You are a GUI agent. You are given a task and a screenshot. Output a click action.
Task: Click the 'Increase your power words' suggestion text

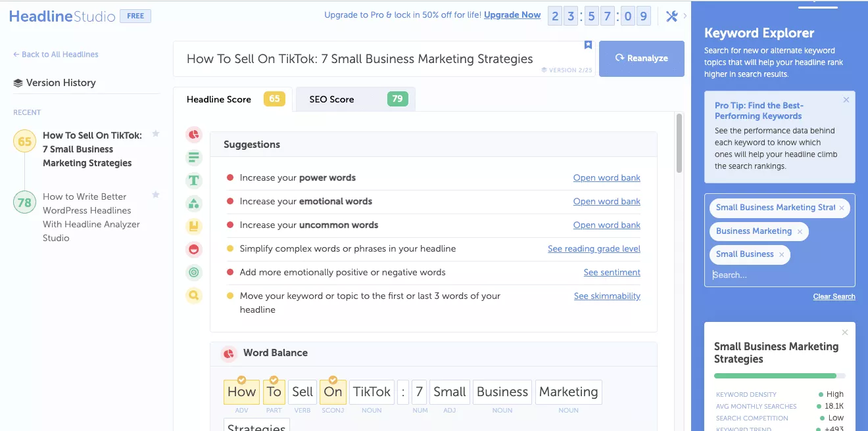point(298,178)
